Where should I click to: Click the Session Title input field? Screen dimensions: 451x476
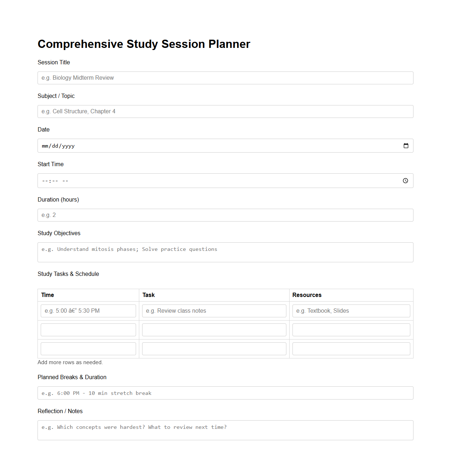tap(225, 78)
